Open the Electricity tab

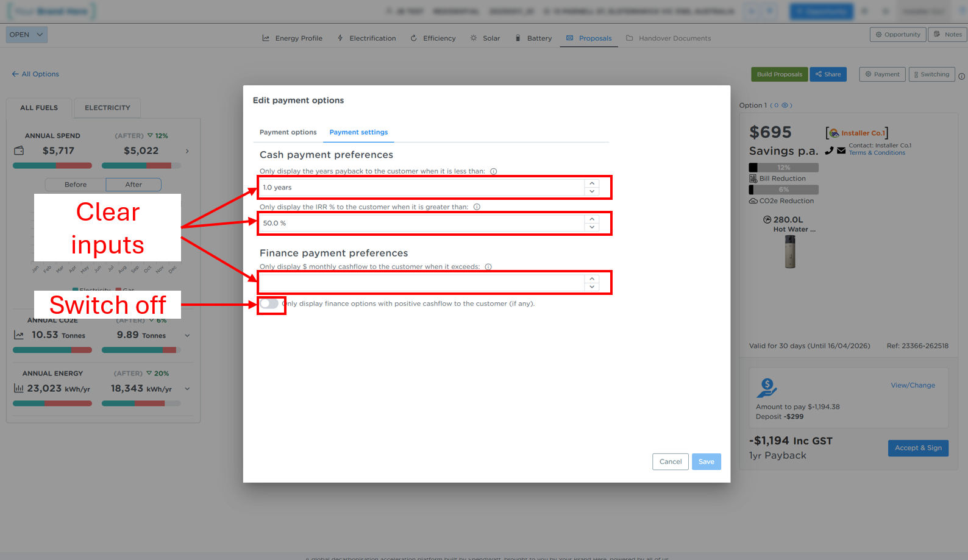point(107,108)
